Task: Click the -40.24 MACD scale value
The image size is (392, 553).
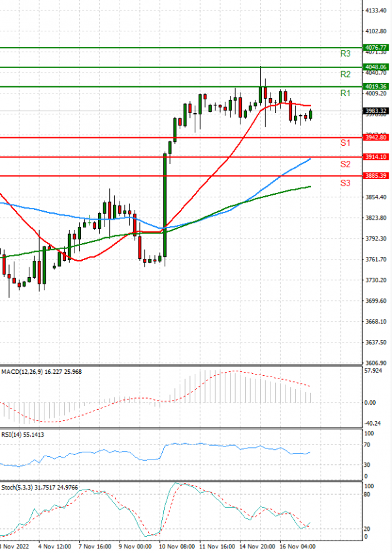Action: point(372,423)
